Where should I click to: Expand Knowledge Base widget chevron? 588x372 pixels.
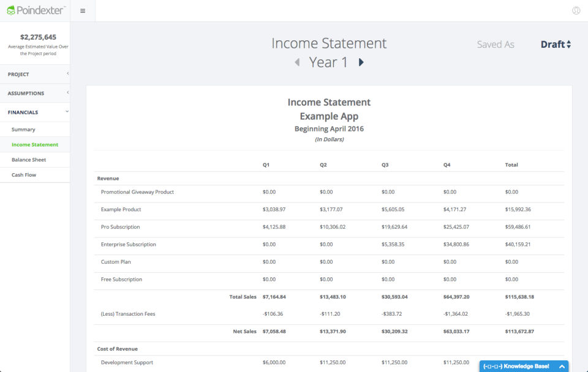(562, 366)
